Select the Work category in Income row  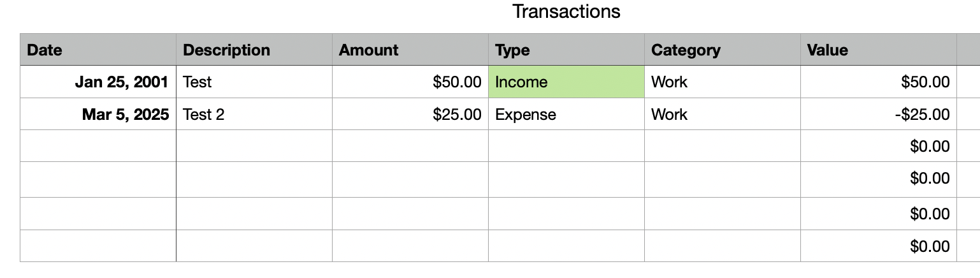723,82
